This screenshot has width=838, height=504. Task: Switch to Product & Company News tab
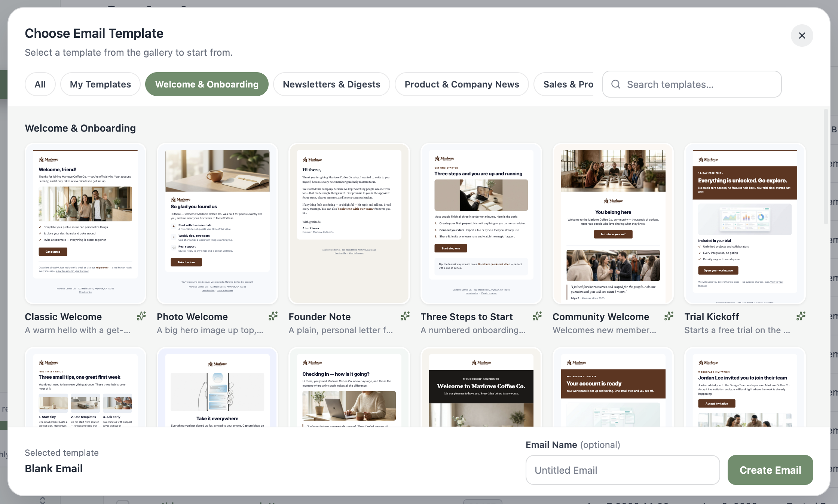pos(462,84)
